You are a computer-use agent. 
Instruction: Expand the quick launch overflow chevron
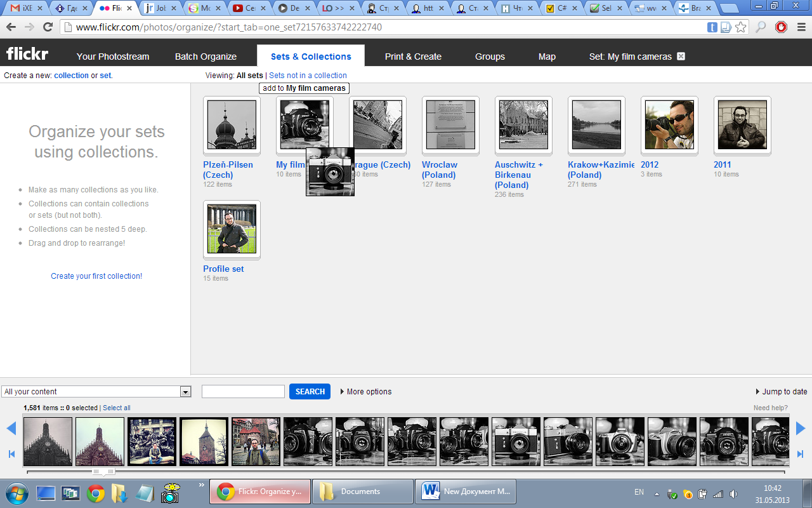(x=202, y=486)
